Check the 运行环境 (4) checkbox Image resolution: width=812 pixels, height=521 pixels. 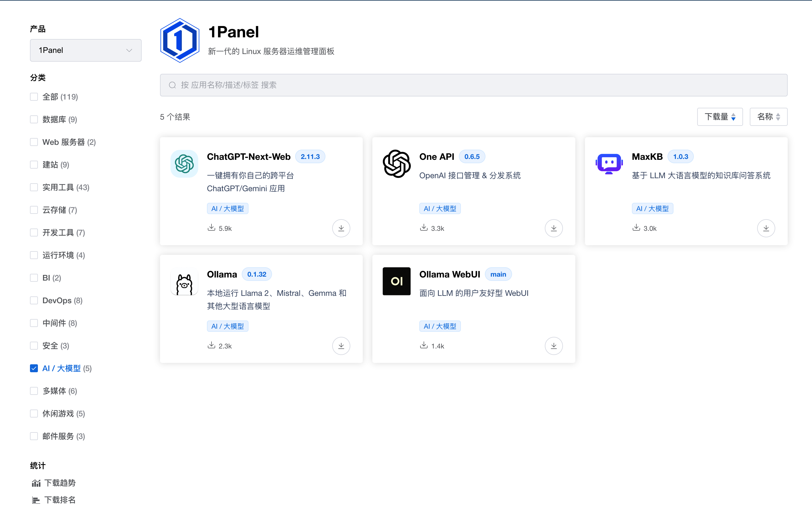coord(34,255)
